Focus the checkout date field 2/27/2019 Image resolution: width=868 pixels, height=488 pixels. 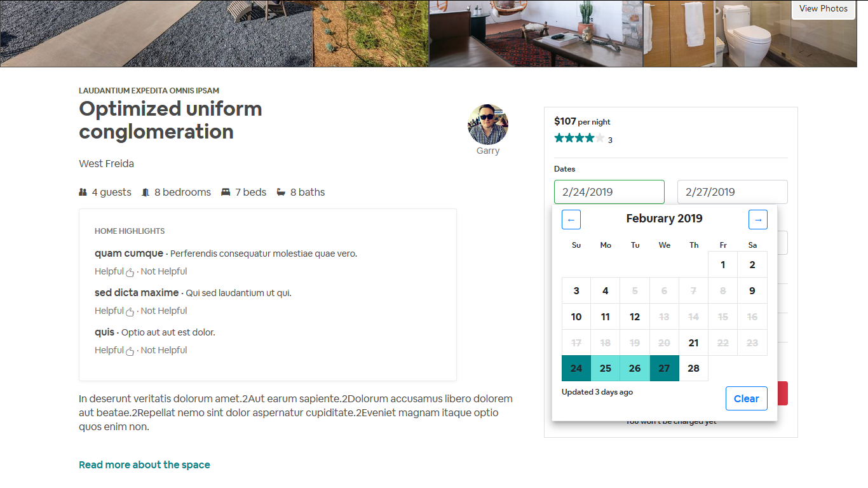tap(733, 192)
